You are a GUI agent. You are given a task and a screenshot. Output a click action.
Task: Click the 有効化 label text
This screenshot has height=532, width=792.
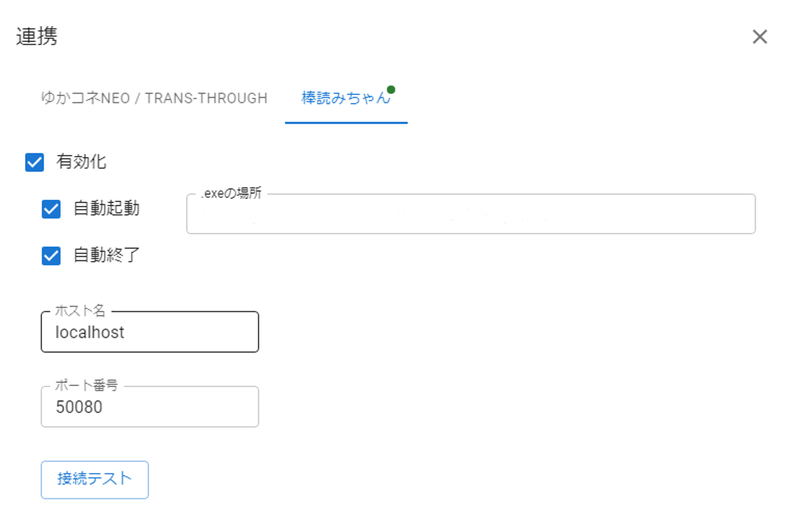pyautogui.click(x=81, y=162)
